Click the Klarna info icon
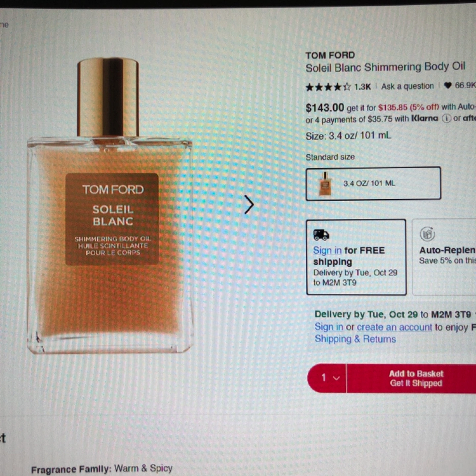 click(x=446, y=118)
